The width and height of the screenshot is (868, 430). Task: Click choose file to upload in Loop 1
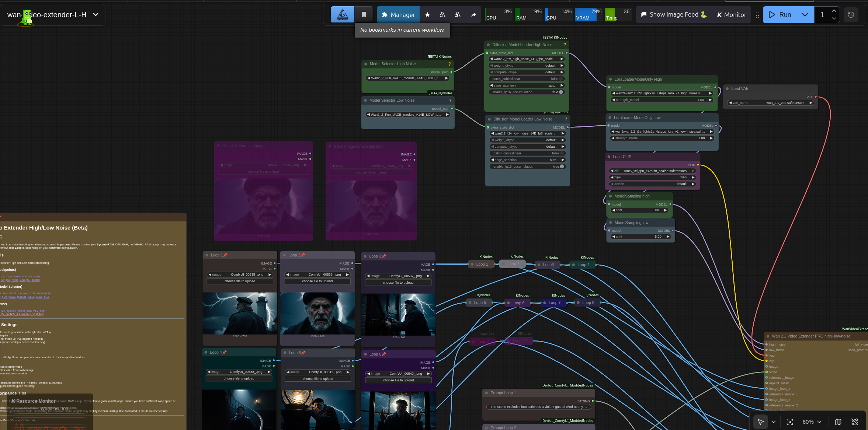(x=240, y=281)
